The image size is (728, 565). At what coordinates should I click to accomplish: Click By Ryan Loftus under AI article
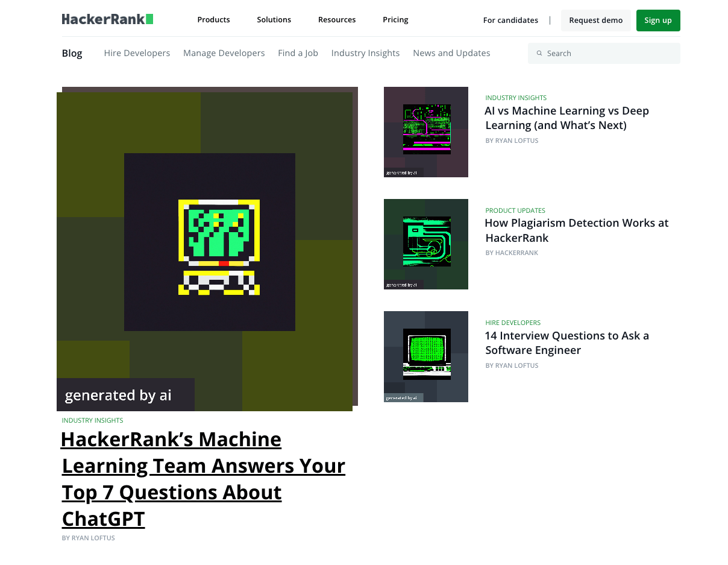pyautogui.click(x=512, y=140)
